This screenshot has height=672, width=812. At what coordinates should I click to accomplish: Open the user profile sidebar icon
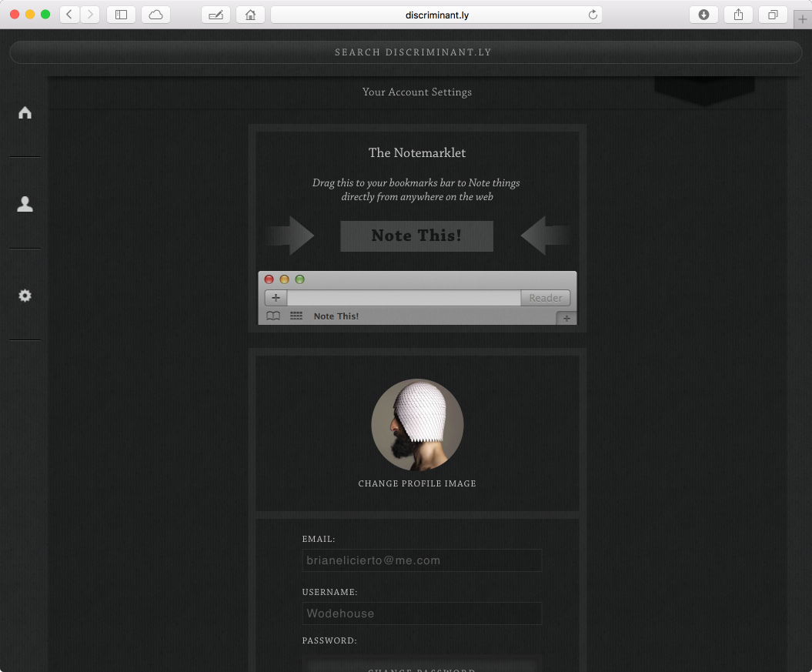point(25,204)
